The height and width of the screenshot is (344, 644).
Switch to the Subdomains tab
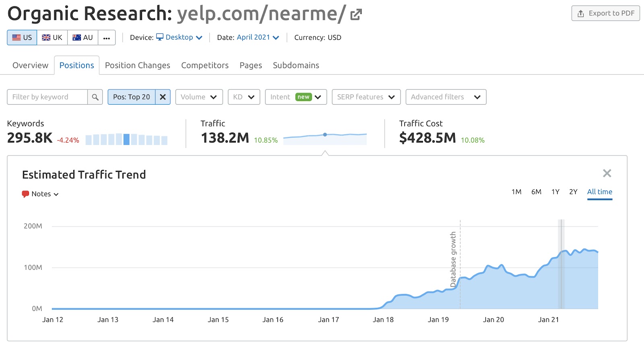(296, 65)
